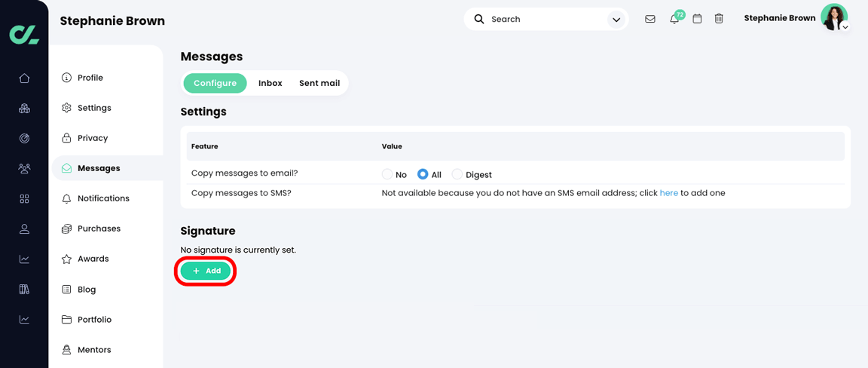Click 'No signature is currently set.' text
The image size is (868, 368).
[238, 250]
